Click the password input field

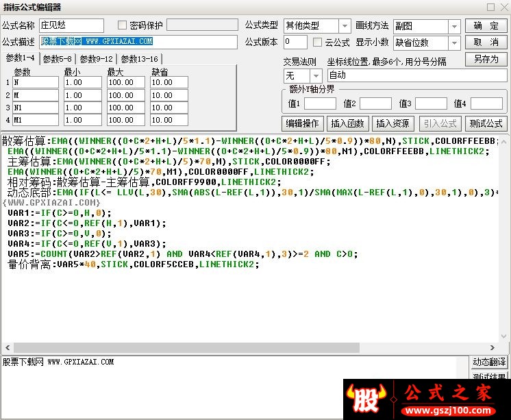coord(202,25)
